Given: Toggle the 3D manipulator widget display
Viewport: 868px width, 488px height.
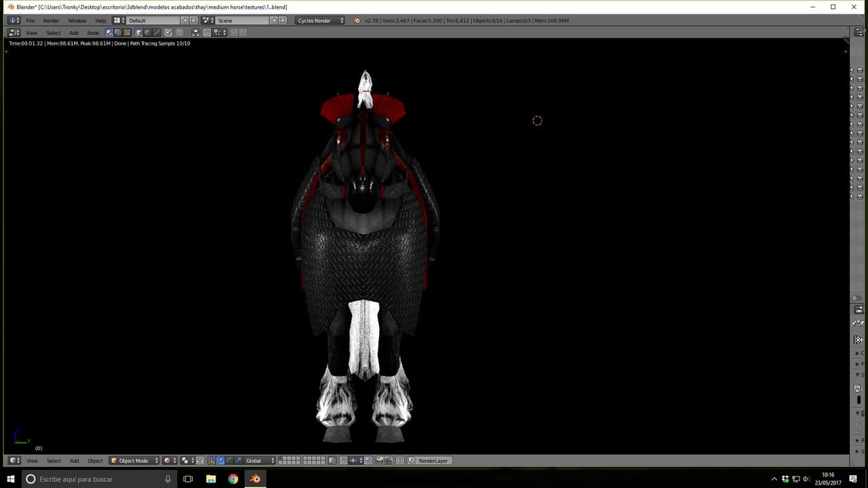Looking at the screenshot, I should pyautogui.click(x=211, y=461).
